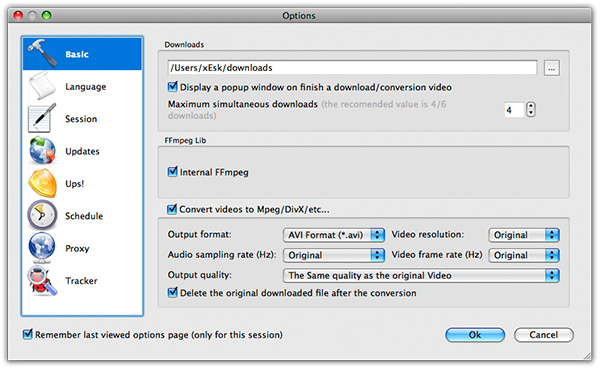The height and width of the screenshot is (369, 600).
Task: Open the Ups! page label
Action: click(x=75, y=183)
